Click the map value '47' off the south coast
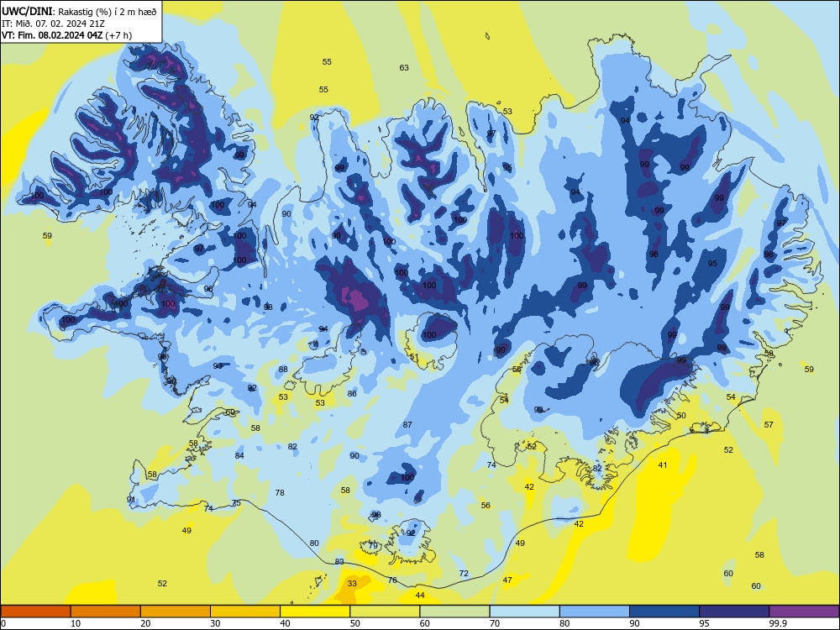This screenshot has width=840, height=630. (x=507, y=580)
